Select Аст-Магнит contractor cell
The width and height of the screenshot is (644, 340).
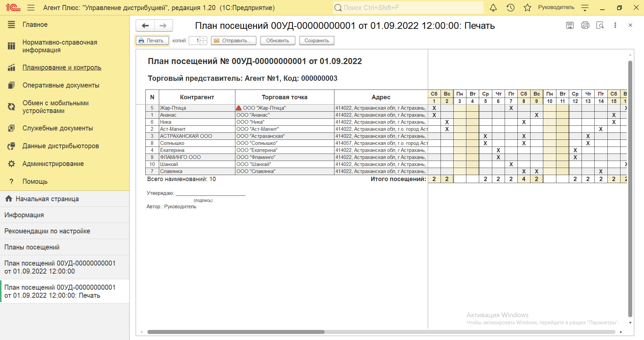(x=197, y=129)
